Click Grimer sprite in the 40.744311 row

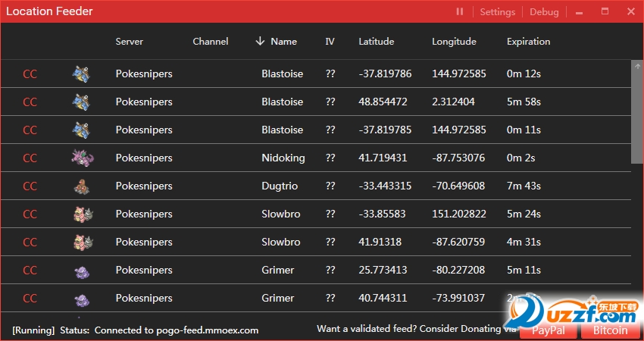pos(82,299)
